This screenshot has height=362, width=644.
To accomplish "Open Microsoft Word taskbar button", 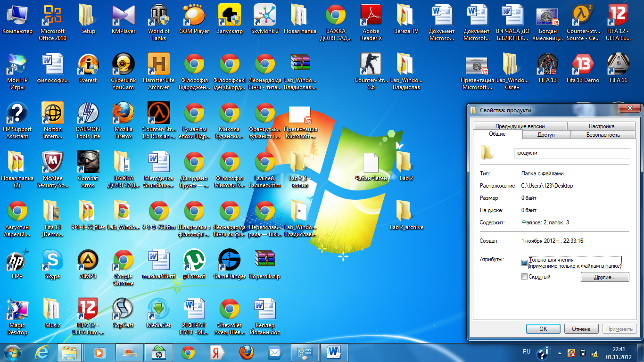I will (334, 352).
